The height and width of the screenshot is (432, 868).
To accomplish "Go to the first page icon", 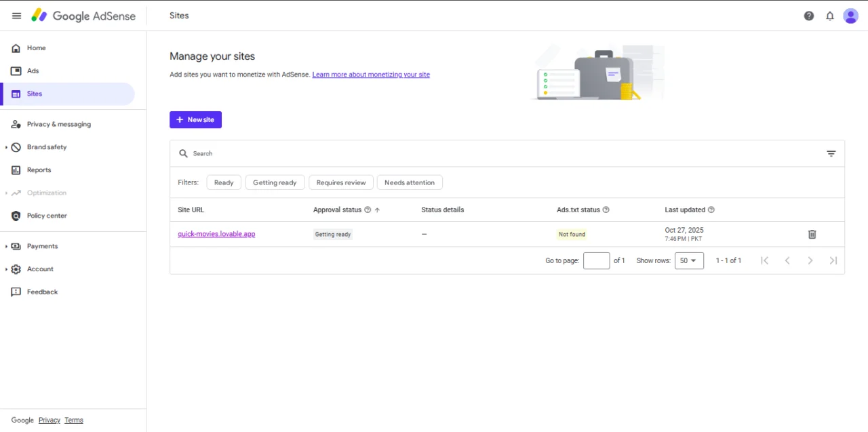I will coord(764,260).
